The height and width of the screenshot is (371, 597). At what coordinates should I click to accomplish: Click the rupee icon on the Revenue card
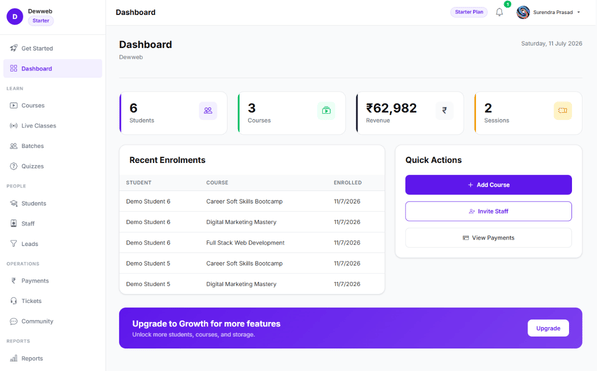click(x=444, y=110)
